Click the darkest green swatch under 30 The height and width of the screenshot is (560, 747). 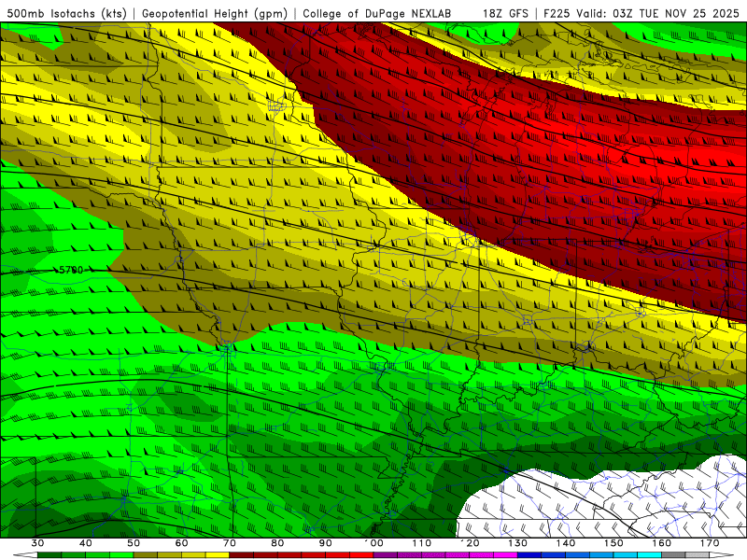(49, 555)
